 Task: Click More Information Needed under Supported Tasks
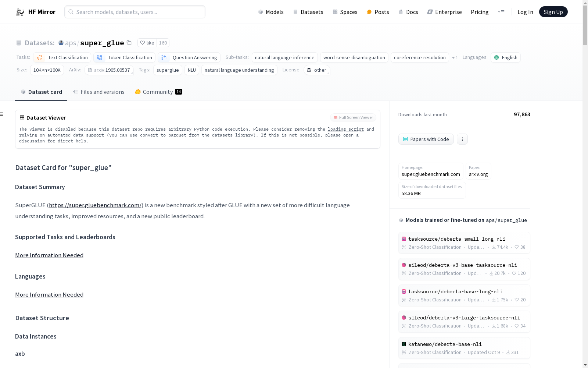pyautogui.click(x=49, y=255)
